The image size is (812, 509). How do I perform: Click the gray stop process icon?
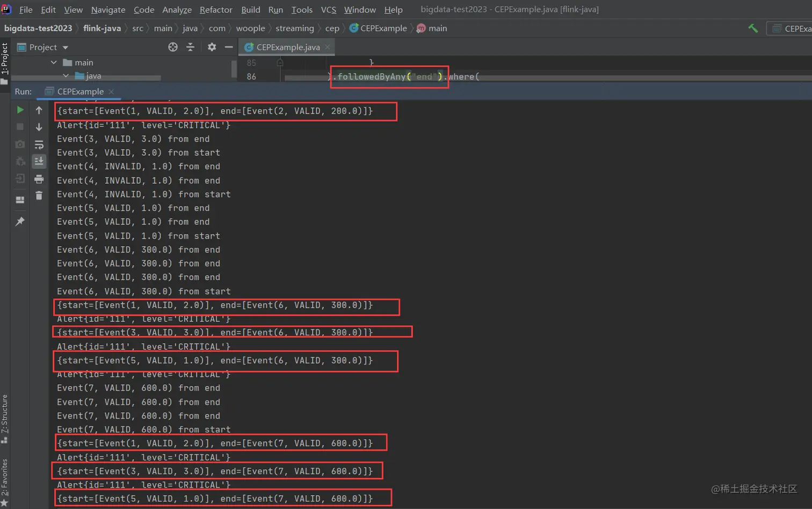(20, 127)
